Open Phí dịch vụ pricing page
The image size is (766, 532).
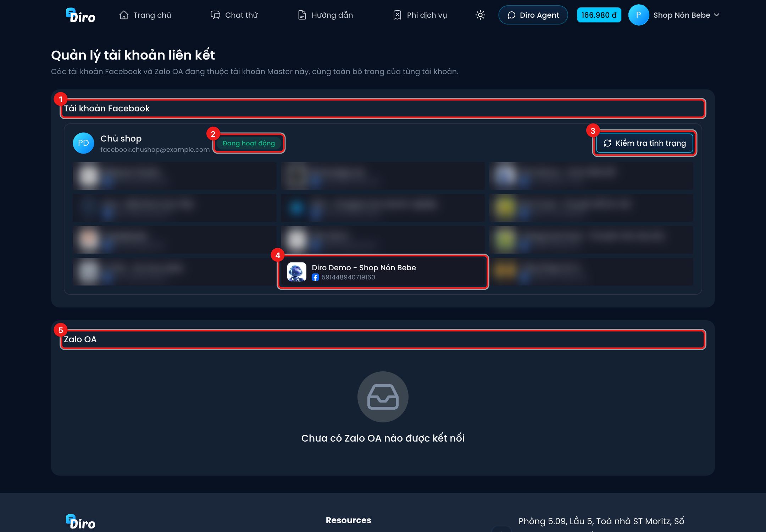click(420, 15)
